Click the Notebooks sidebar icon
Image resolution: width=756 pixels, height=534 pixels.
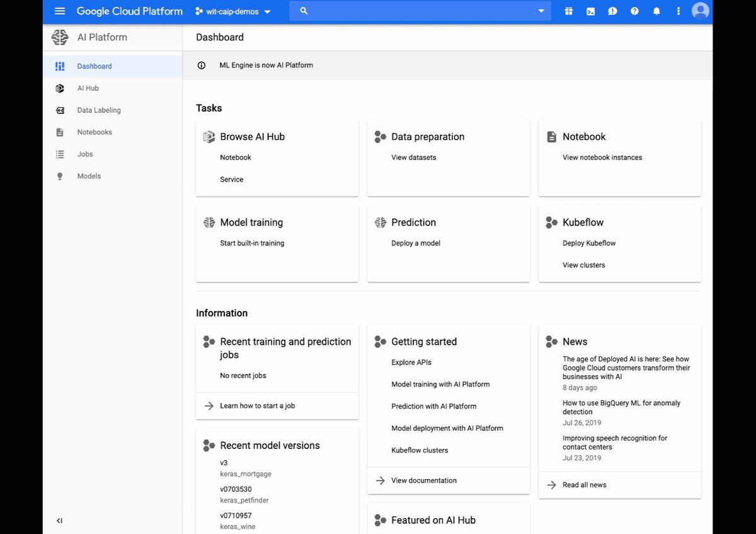[x=60, y=132]
